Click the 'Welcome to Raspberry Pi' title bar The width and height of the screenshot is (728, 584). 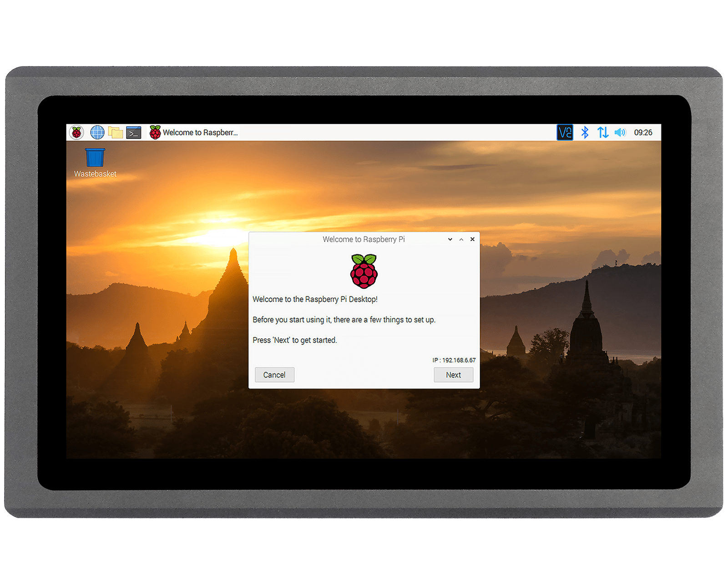pyautogui.click(x=364, y=239)
